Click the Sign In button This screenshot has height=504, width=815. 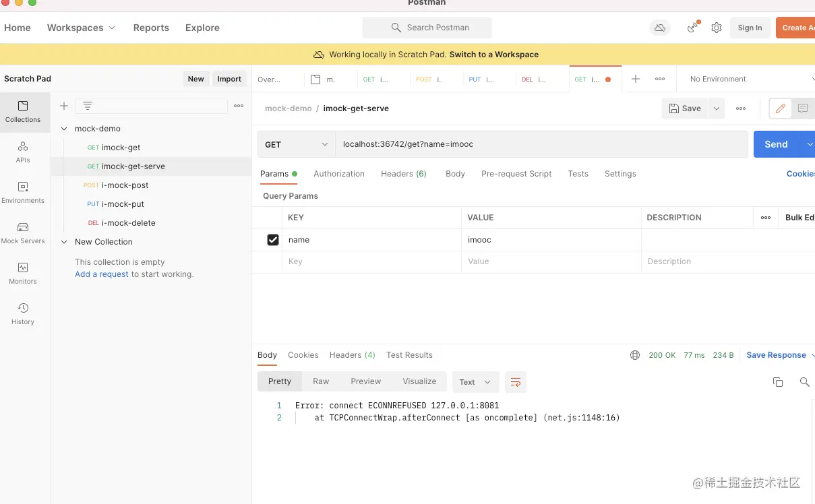(750, 28)
